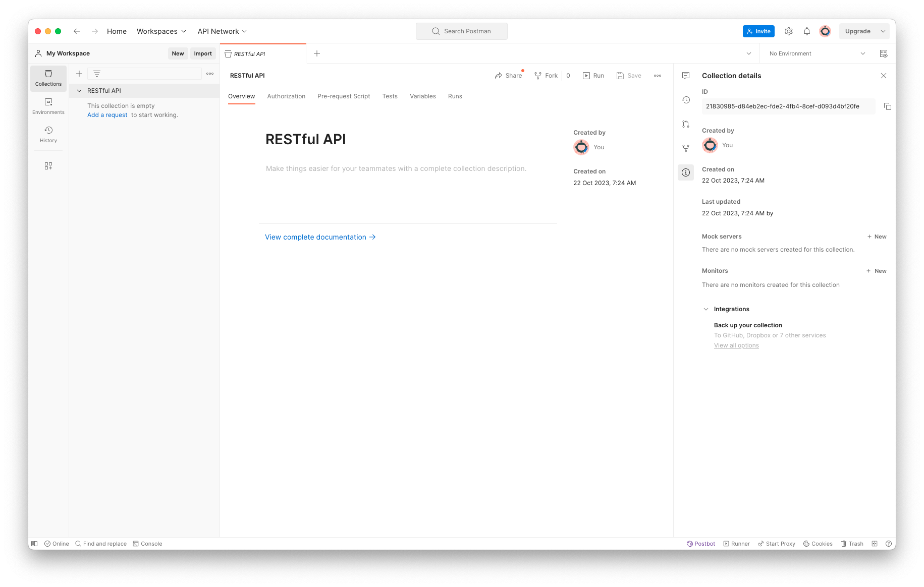
Task: Focus the Search Postman field
Action: pyautogui.click(x=462, y=31)
